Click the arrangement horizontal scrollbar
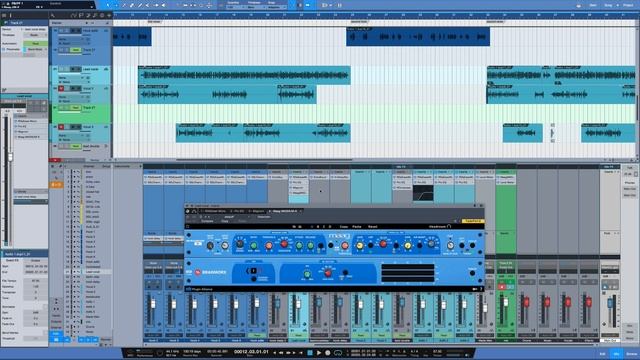 coord(264,160)
